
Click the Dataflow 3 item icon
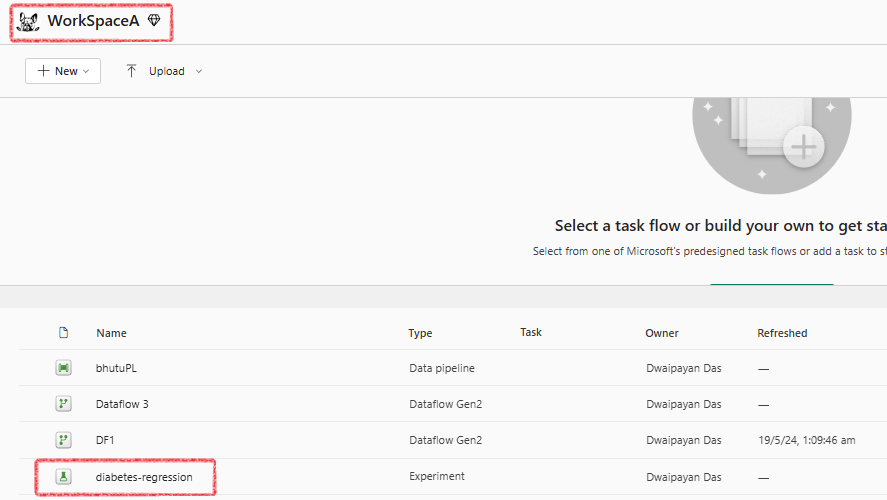pos(63,404)
